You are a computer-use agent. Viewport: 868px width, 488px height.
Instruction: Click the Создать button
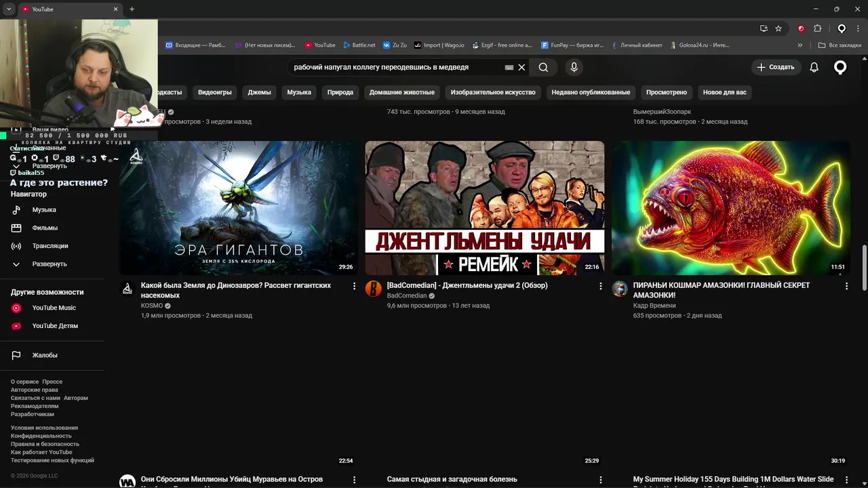[776, 67]
